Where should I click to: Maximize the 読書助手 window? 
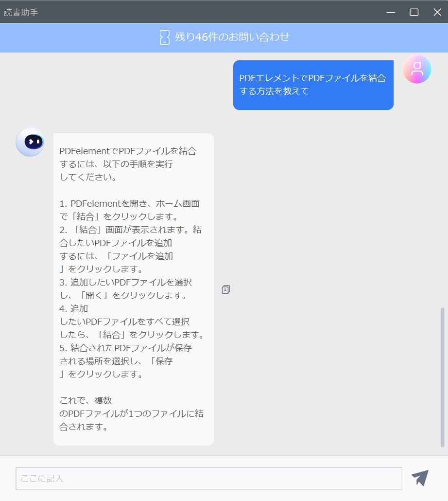(x=414, y=12)
